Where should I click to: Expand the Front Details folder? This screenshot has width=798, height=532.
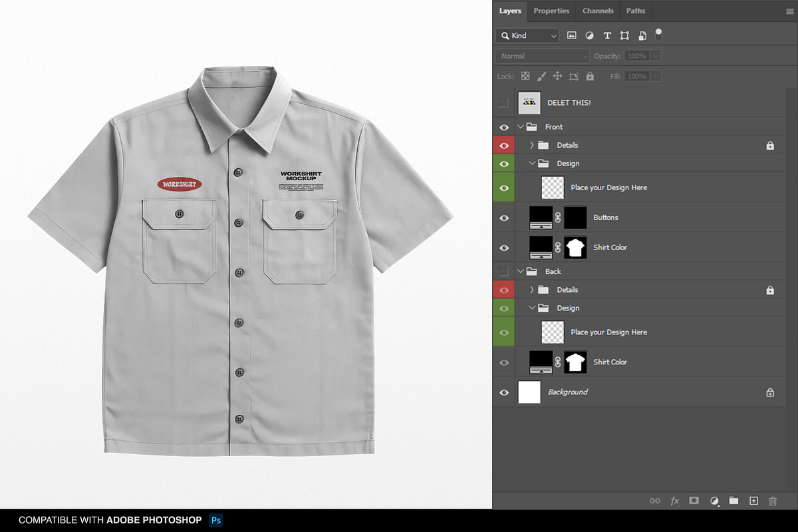click(x=532, y=145)
